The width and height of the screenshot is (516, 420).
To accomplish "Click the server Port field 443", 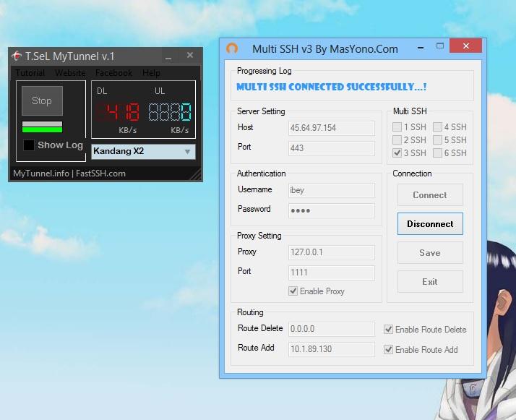I will pyautogui.click(x=332, y=148).
